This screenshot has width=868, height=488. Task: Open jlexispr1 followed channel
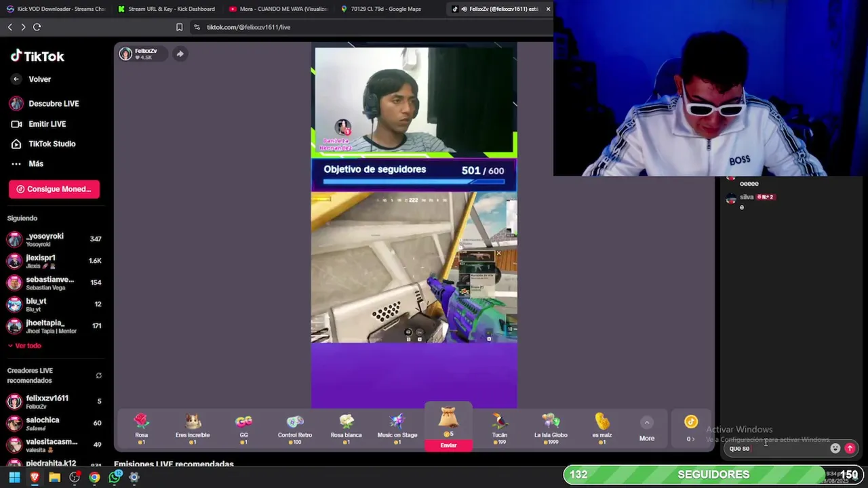point(54,261)
